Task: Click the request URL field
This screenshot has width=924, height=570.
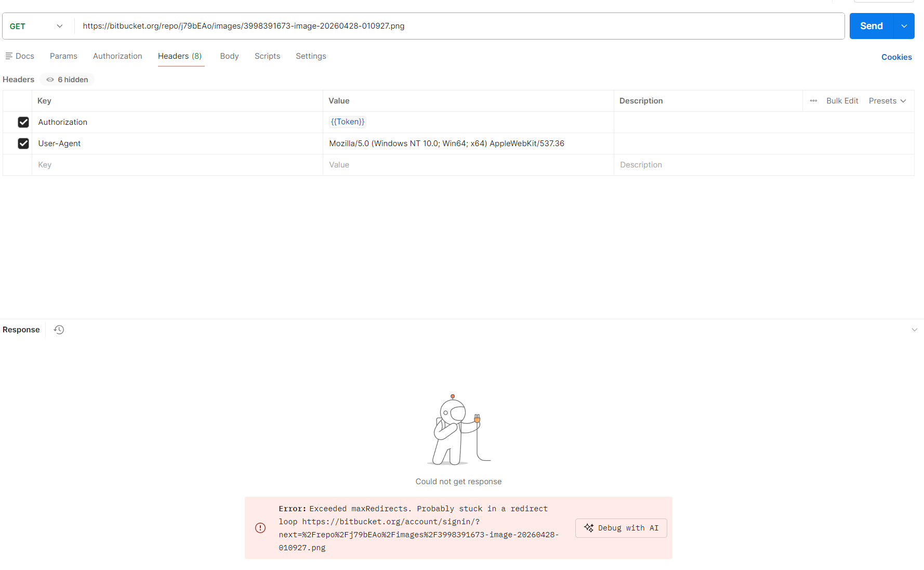Action: [x=459, y=26]
